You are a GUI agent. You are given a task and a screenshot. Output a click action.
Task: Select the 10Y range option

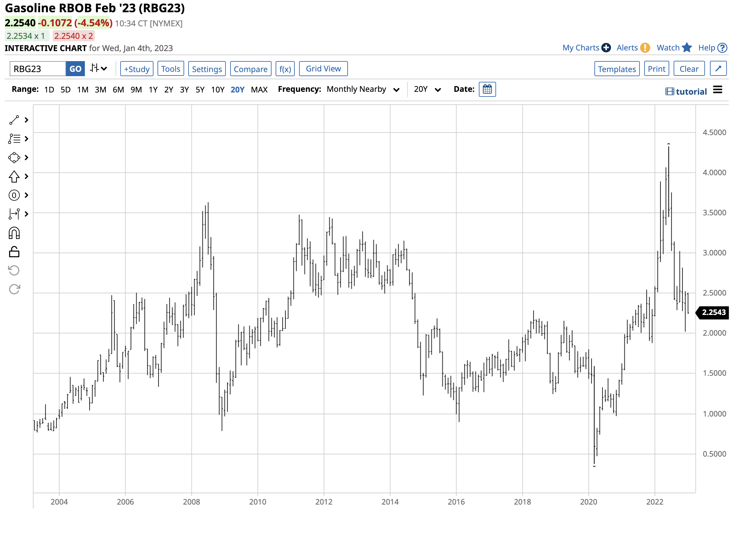point(218,90)
